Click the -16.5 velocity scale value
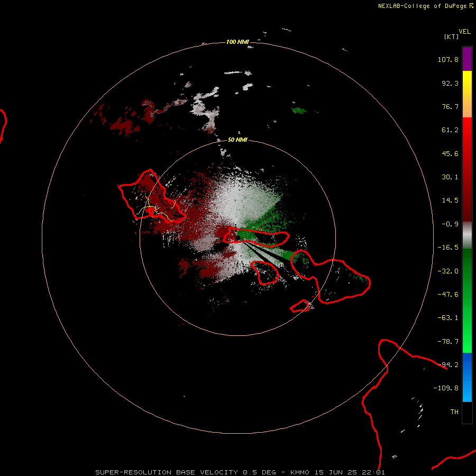The height and width of the screenshot is (476, 476). tap(448, 248)
